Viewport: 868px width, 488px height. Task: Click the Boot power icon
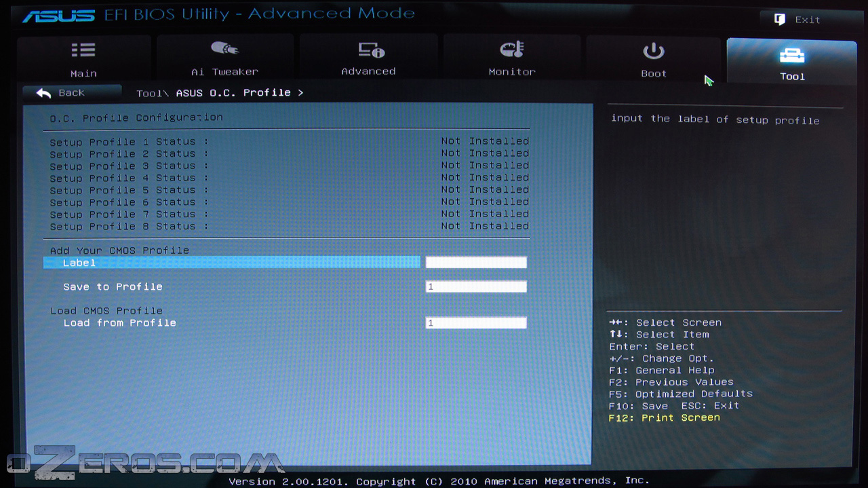pyautogui.click(x=654, y=51)
